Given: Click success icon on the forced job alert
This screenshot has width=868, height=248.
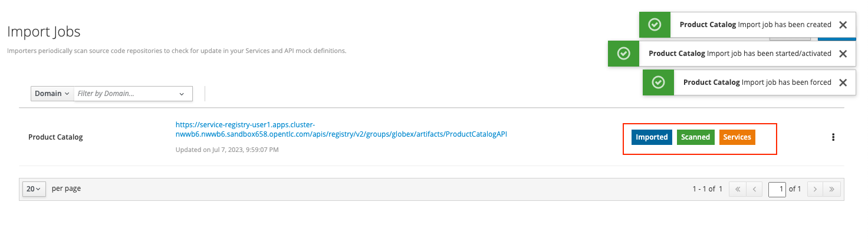Looking at the screenshot, I should (x=658, y=82).
